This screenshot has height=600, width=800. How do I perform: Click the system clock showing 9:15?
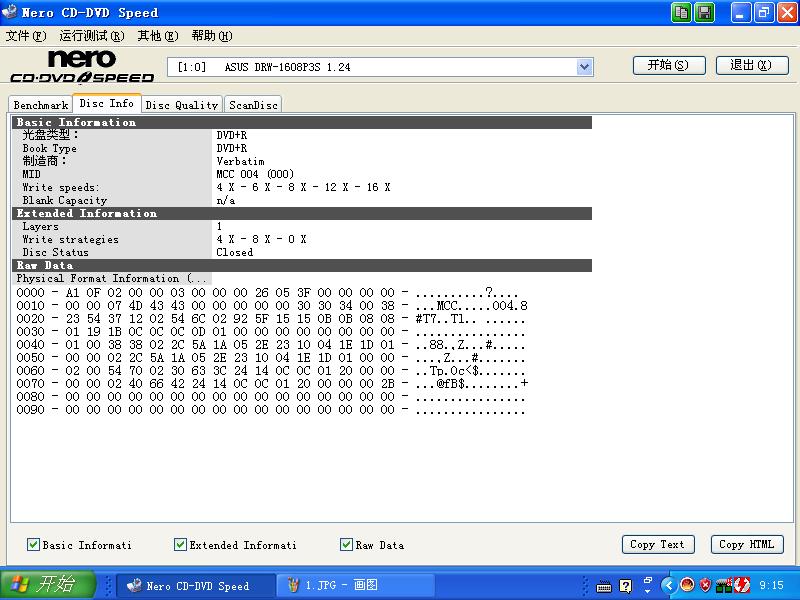tap(771, 585)
